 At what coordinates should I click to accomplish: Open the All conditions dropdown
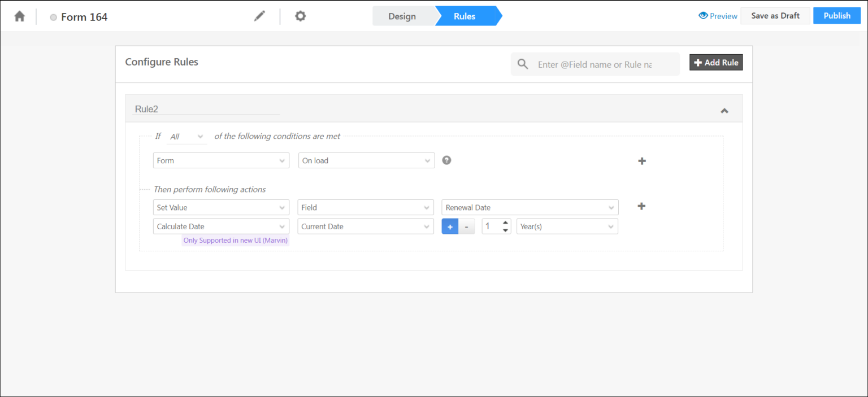pyautogui.click(x=186, y=136)
